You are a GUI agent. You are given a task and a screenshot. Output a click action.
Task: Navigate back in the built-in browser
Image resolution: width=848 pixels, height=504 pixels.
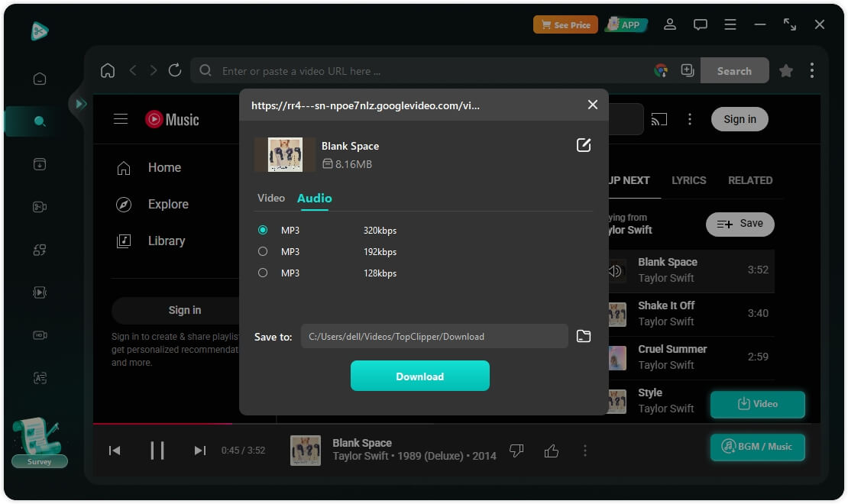click(x=133, y=70)
